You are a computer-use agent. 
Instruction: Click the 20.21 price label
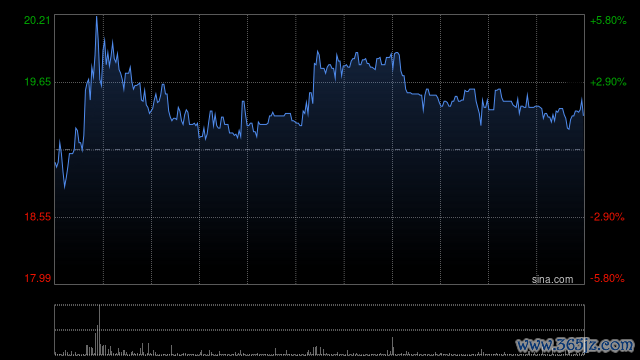[x=37, y=20]
